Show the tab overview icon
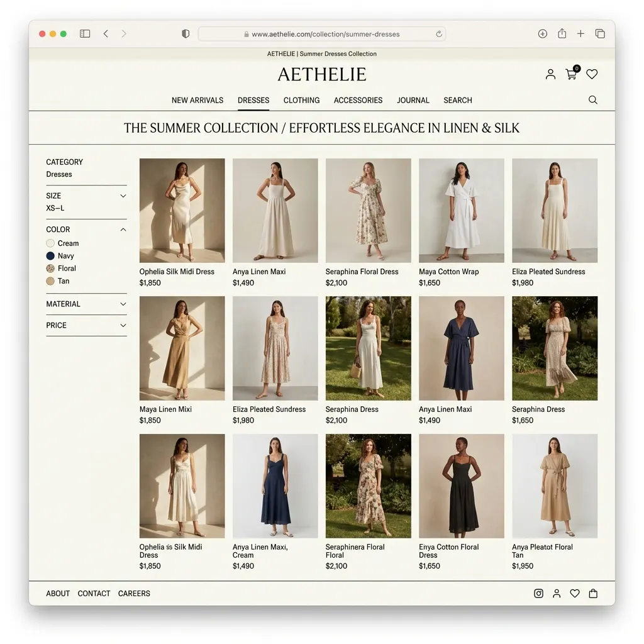 tap(600, 34)
